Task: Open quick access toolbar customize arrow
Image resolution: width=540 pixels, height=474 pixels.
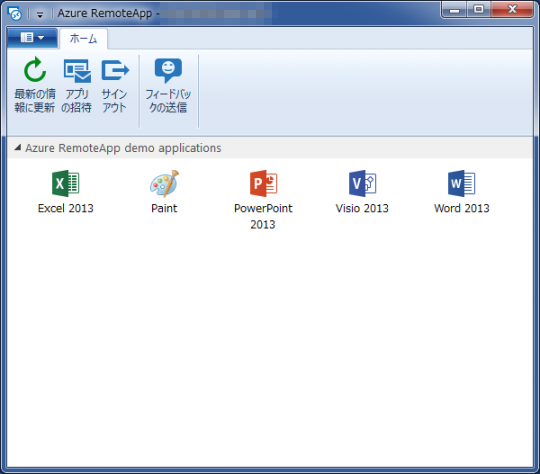Action: tap(40, 14)
